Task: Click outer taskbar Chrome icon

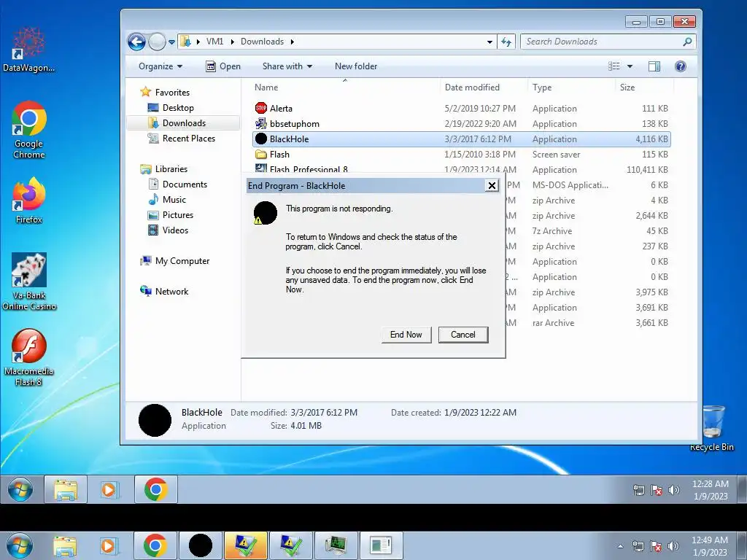Action: (155, 545)
